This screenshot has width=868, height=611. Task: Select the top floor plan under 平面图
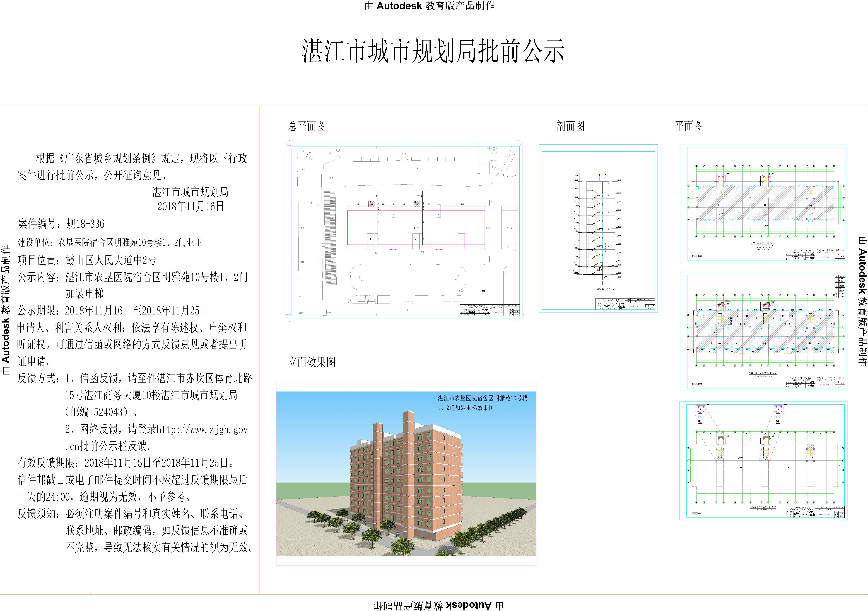(764, 204)
